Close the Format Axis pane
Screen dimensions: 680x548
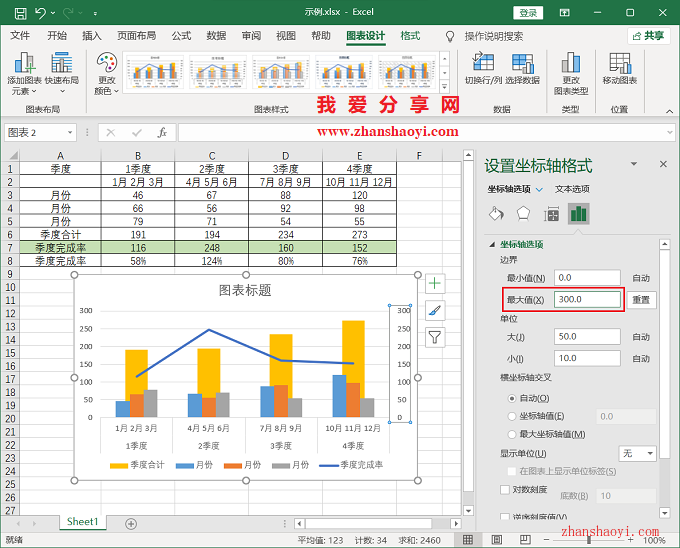coord(663,164)
